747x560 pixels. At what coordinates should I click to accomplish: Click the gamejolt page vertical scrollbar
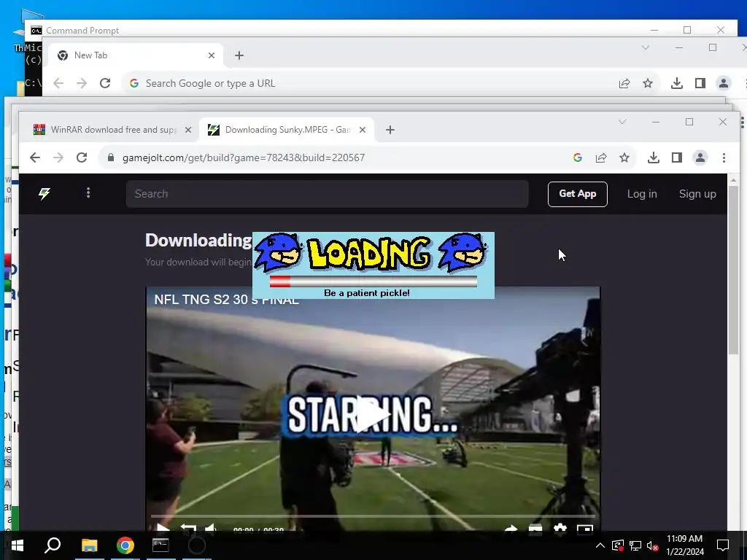click(733, 270)
